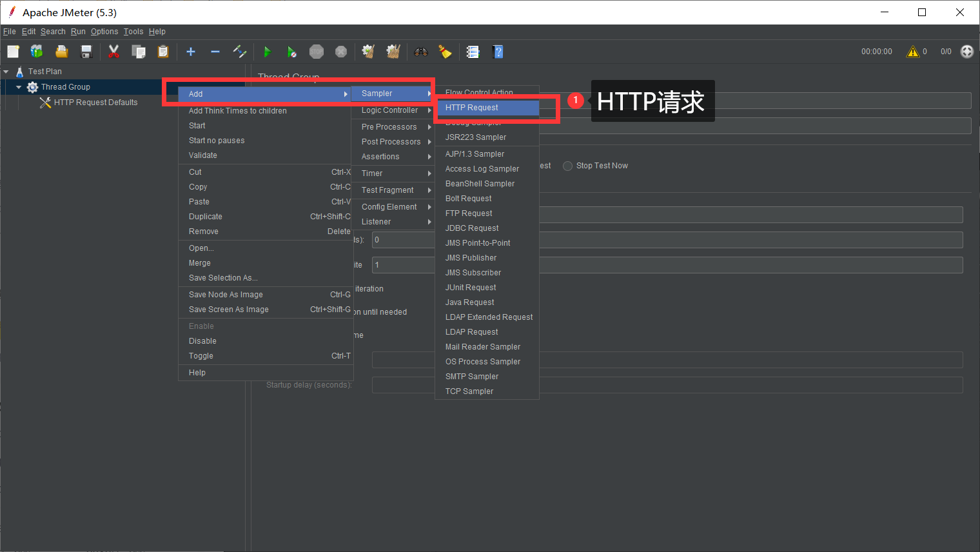
Task: Expand the Test Fragment submenu arrow
Action: click(429, 190)
